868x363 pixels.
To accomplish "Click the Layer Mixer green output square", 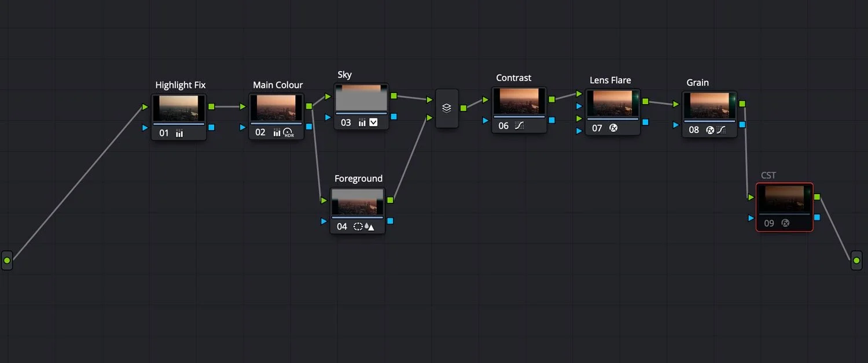I will [463, 108].
